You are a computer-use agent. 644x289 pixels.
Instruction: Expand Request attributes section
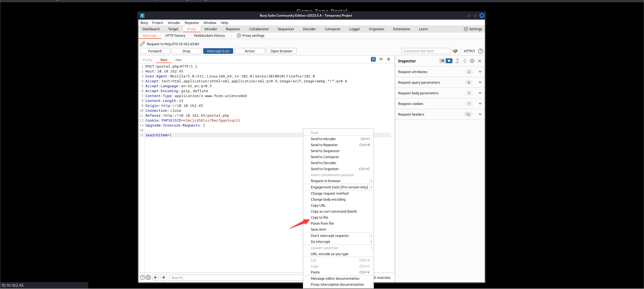(x=480, y=72)
